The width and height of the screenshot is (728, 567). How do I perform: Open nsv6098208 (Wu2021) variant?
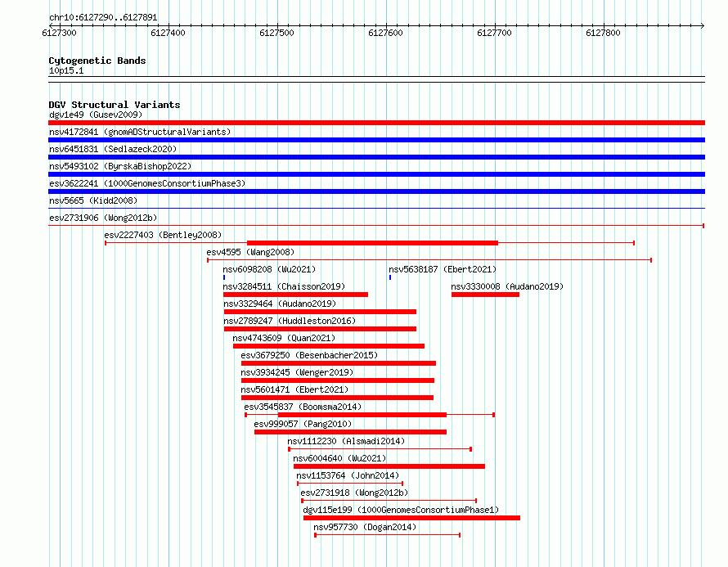[269, 269]
